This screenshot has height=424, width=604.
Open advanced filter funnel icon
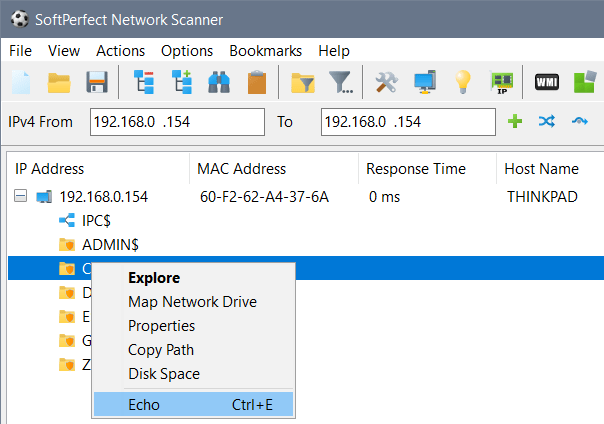341,82
